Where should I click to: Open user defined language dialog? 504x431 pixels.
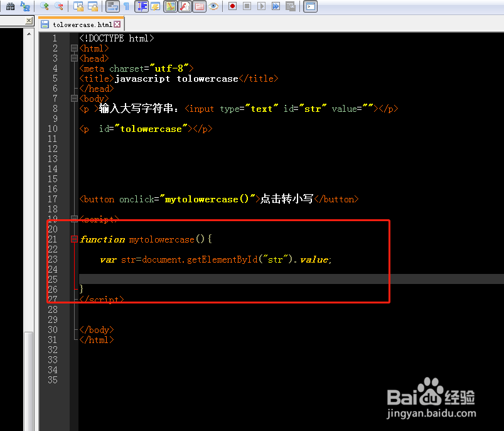[156, 6]
